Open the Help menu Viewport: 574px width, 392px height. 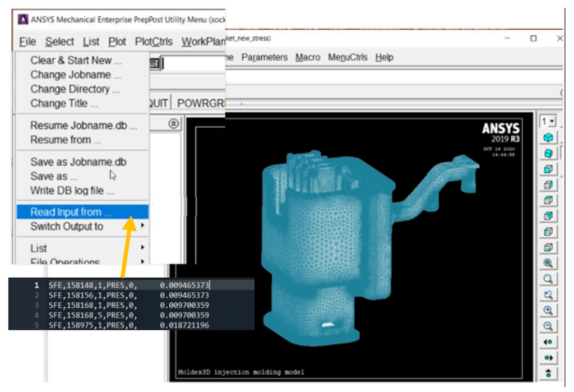384,58
